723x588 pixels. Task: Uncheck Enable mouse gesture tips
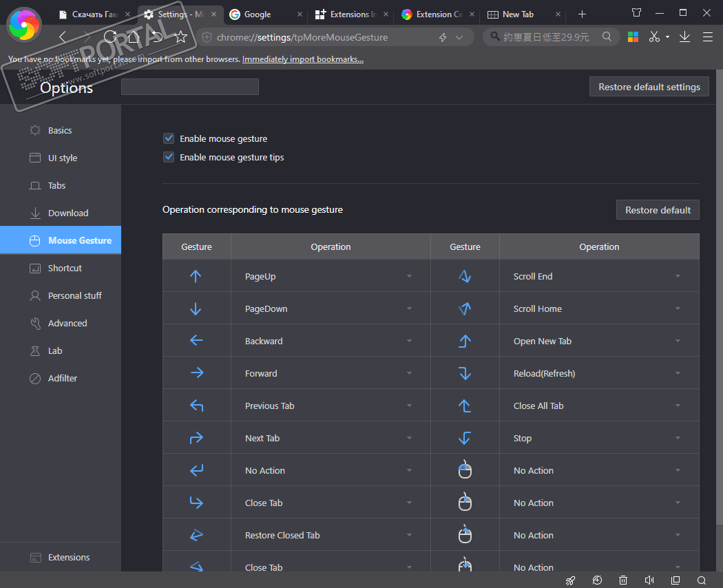pyautogui.click(x=169, y=157)
